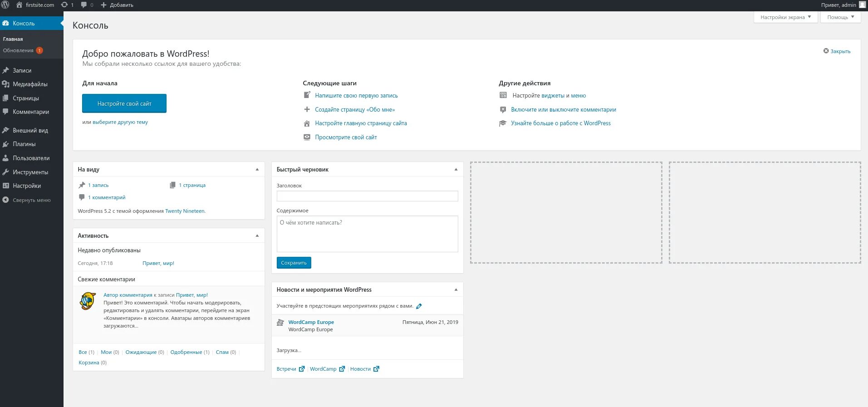
Task: Open WordCamp Europe event link
Action: [311, 322]
